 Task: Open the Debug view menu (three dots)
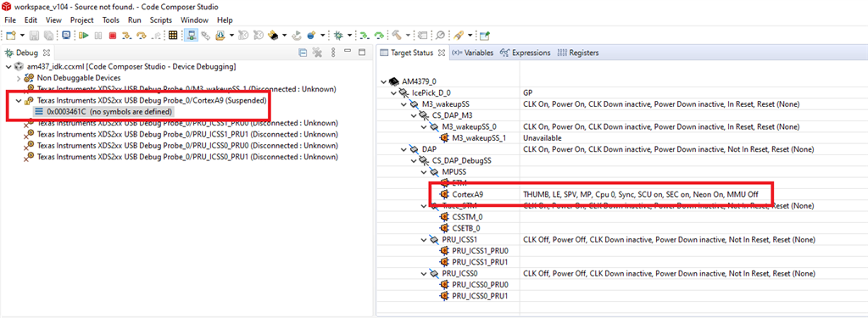pos(332,53)
